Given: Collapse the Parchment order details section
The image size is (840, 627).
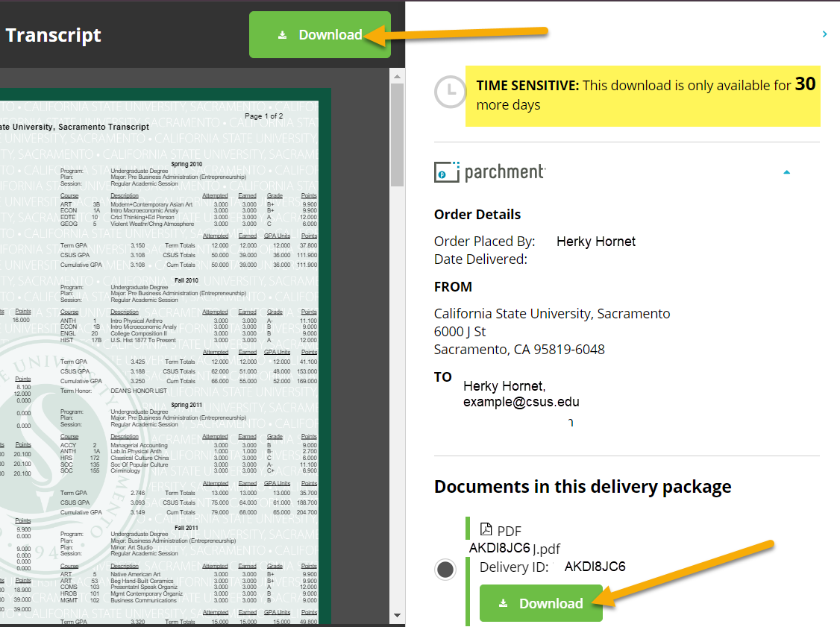Looking at the screenshot, I should tap(786, 172).
